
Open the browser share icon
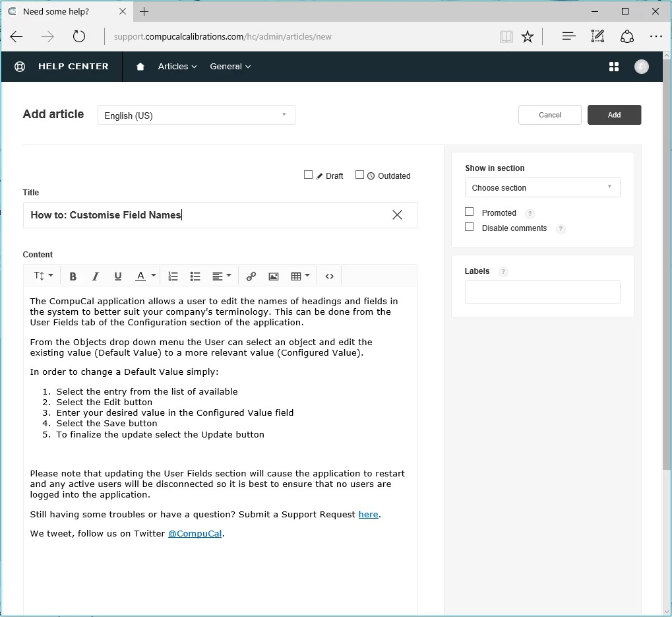pos(627,36)
